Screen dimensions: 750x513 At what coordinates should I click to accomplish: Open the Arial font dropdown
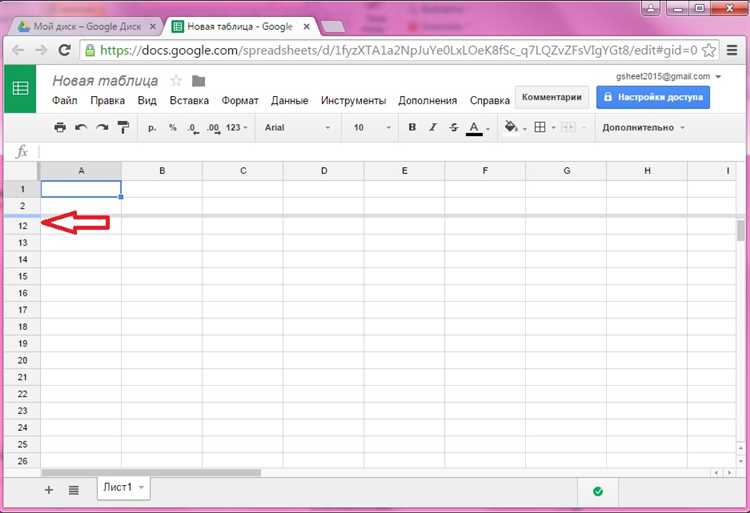(x=297, y=128)
